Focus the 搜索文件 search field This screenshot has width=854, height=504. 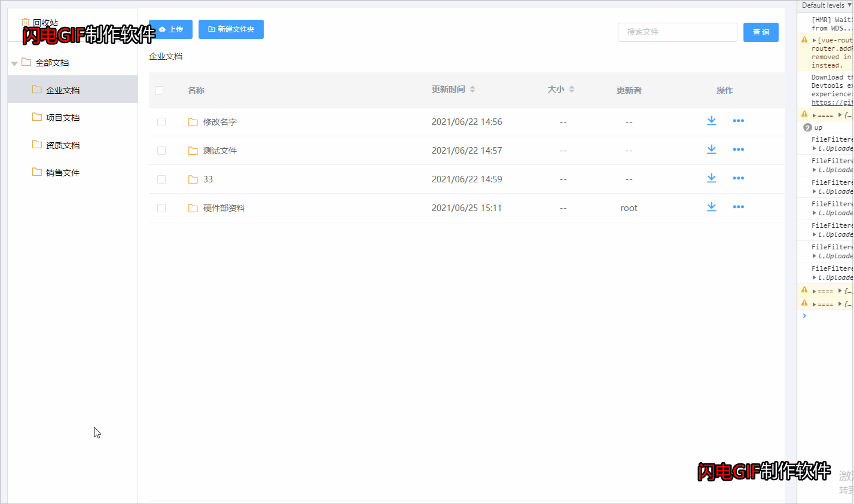coord(677,32)
